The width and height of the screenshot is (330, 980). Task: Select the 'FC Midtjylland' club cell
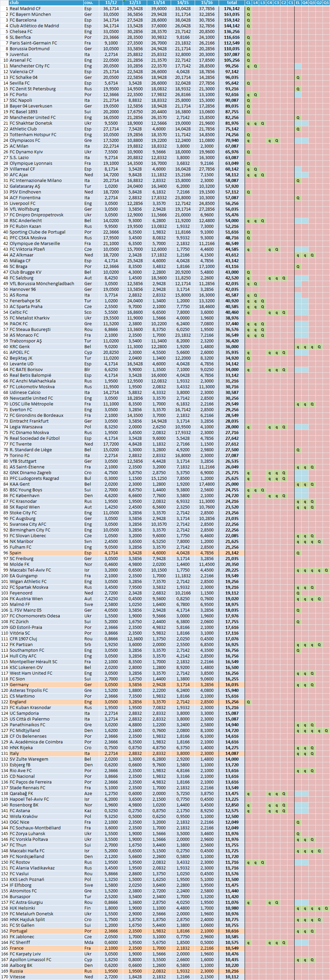[x=46, y=730]
